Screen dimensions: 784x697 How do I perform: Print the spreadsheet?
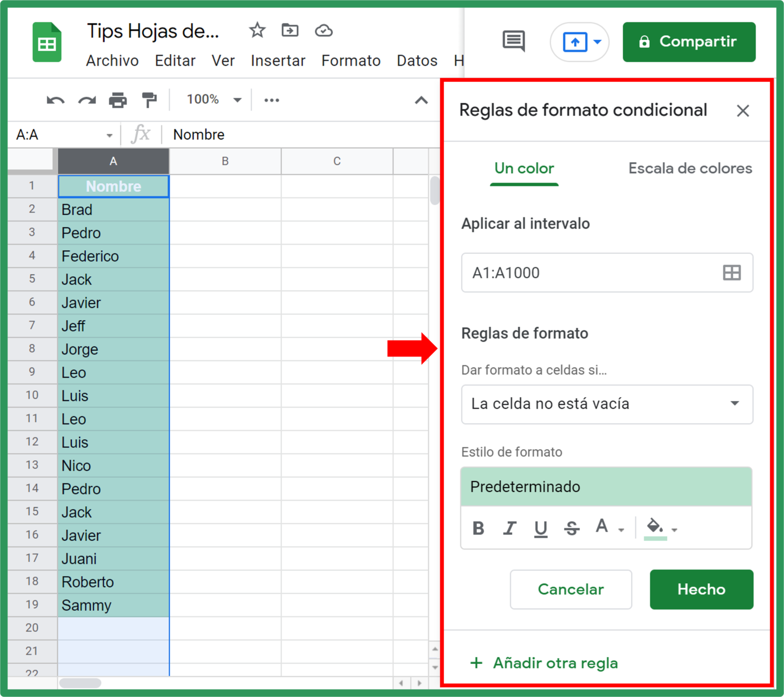click(x=118, y=100)
